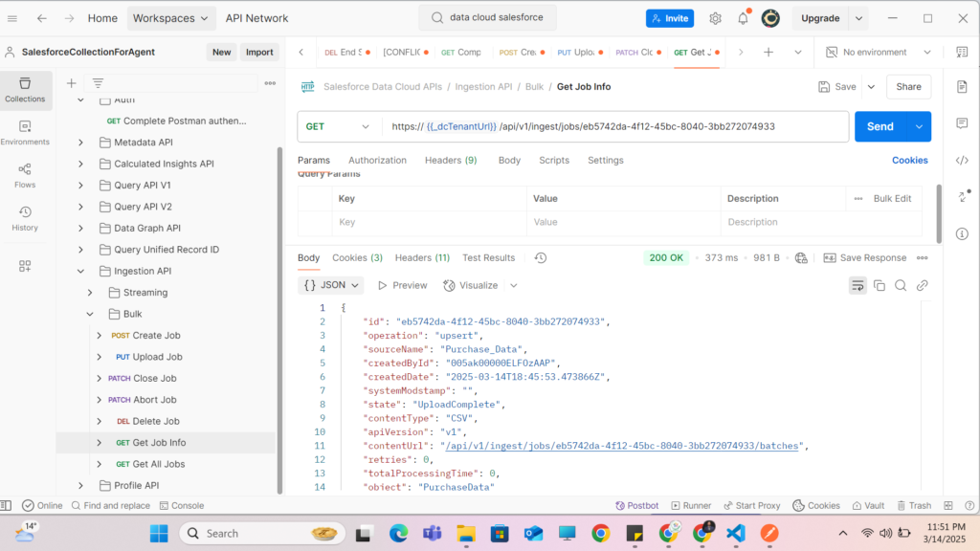Open Postbot in the status bar
Image resolution: width=980 pixels, height=551 pixels.
[x=636, y=505]
